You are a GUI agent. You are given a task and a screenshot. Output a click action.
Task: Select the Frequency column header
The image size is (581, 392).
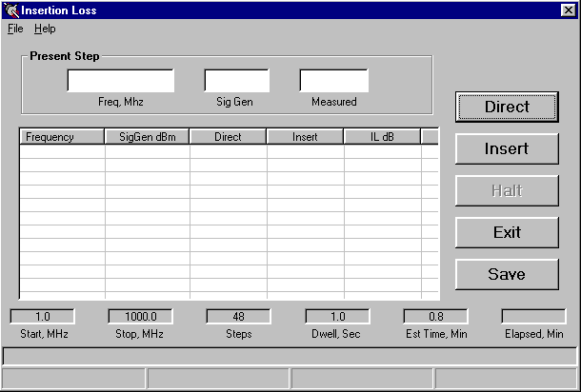click(62, 137)
